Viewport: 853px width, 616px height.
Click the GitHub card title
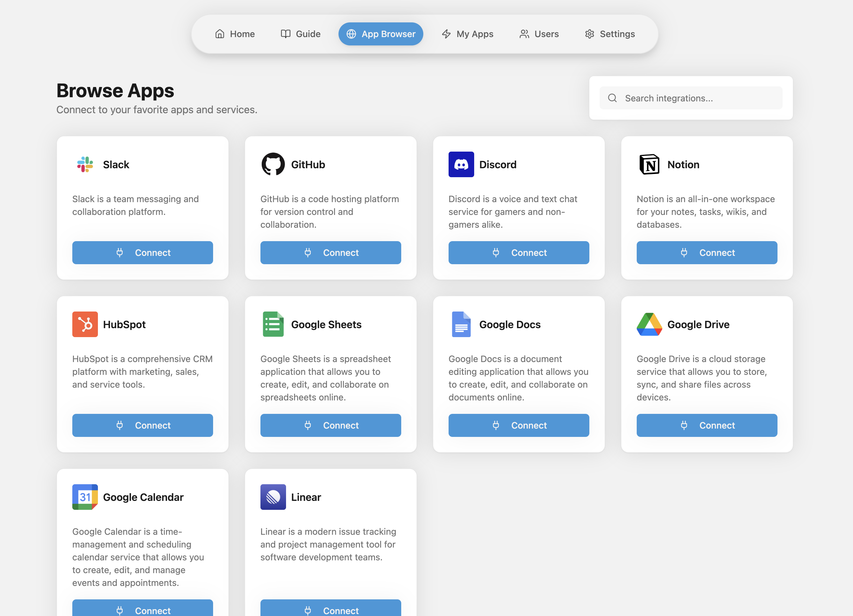tap(308, 165)
